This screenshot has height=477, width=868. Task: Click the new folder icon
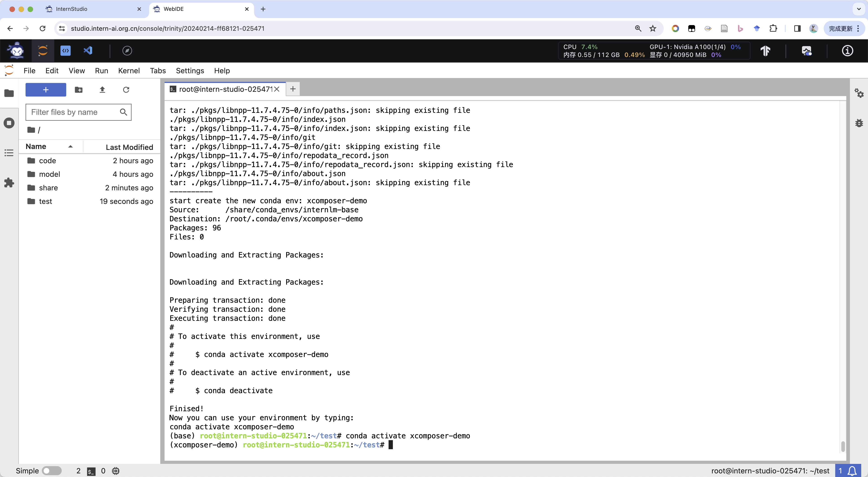tap(78, 90)
